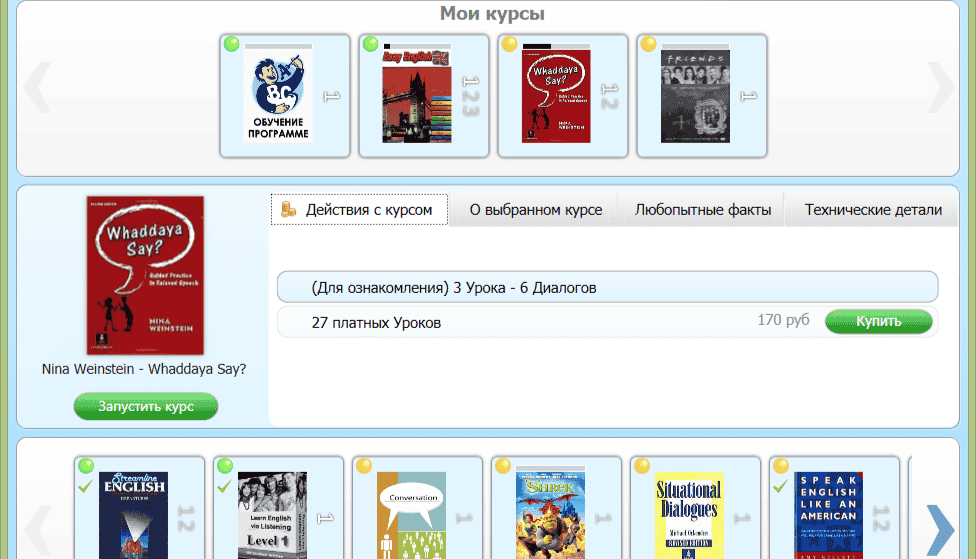Click green status ball on Easy English card
The height and width of the screenshot is (559, 976).
point(371,44)
